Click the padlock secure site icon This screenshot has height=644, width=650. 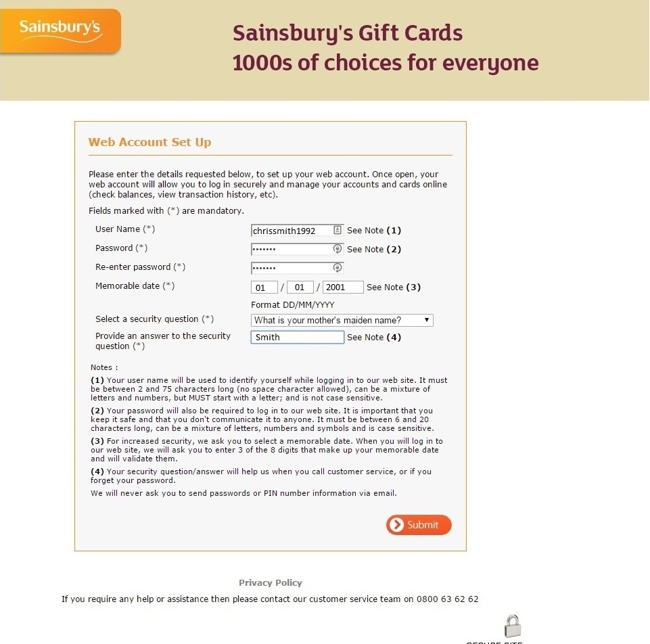pyautogui.click(x=513, y=626)
